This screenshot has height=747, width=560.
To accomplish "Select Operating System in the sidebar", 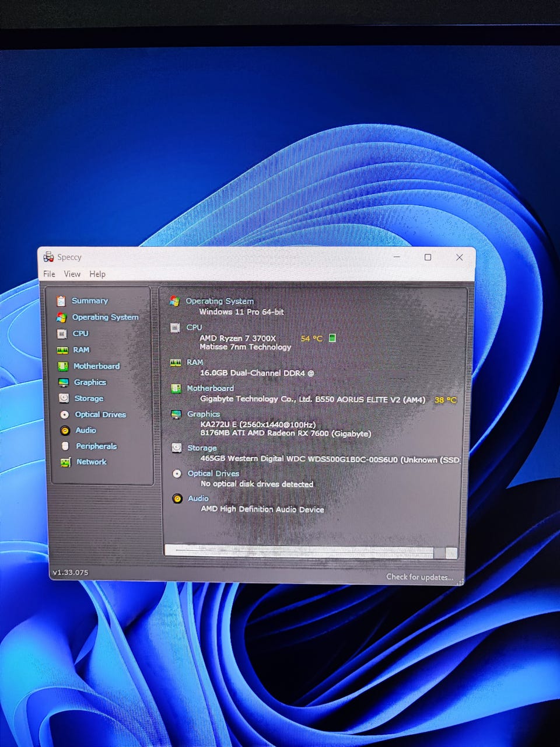I will click(105, 317).
